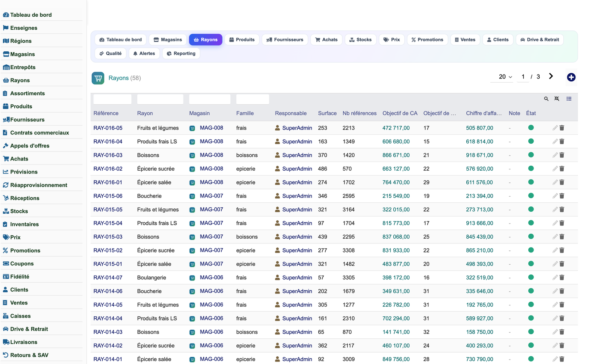
Task: Open Caisses in the sidebar
Action: pos(20,316)
